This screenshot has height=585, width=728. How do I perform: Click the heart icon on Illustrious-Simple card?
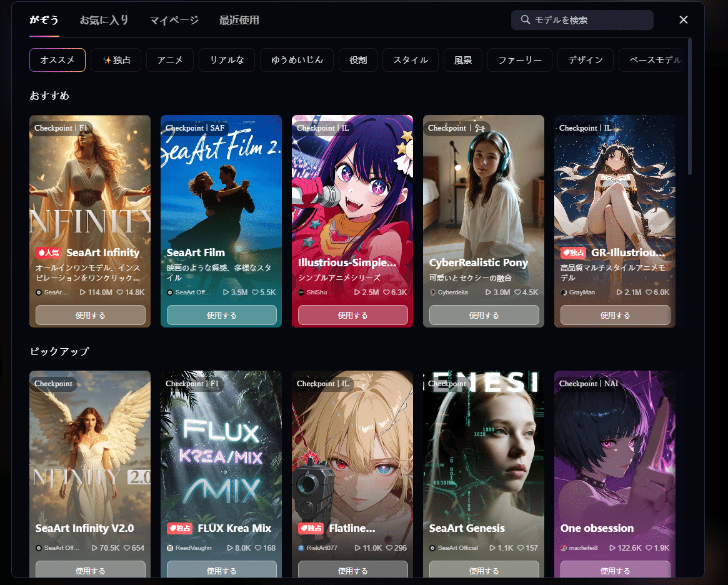tap(386, 292)
